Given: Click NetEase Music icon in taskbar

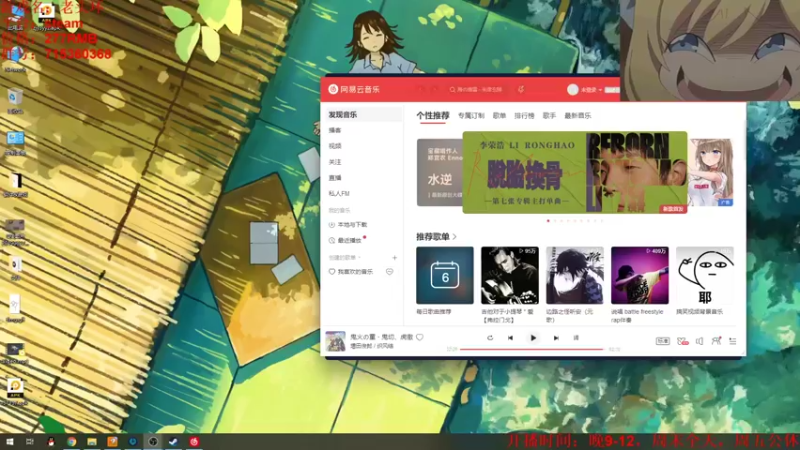Looking at the screenshot, I should (194, 442).
